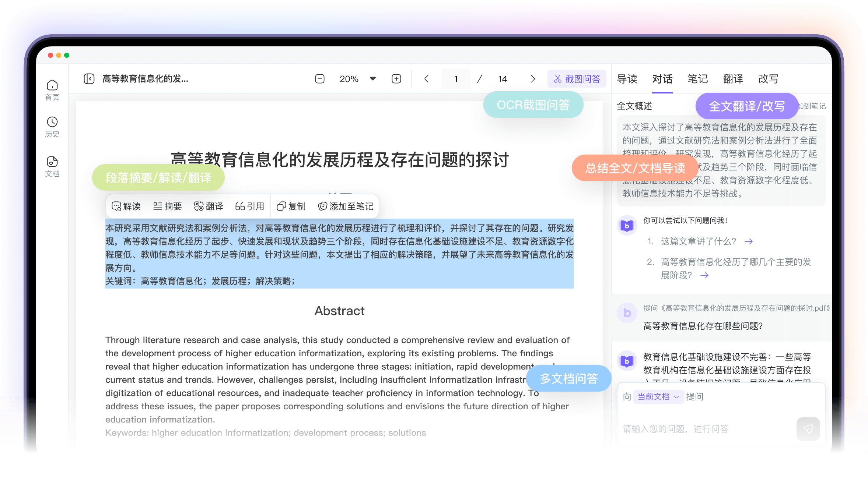Screen dimensions: 868x477
Task: Translate selected text via 翻译 tool
Action: tap(209, 206)
